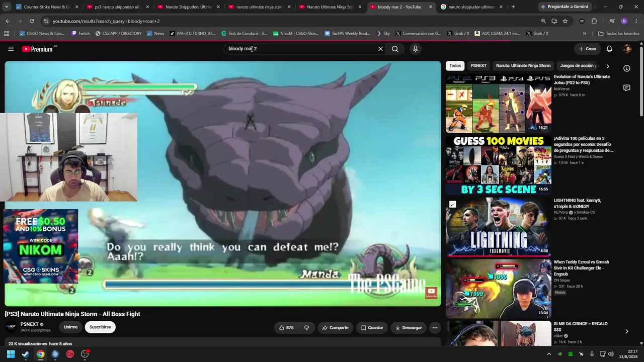Screen dimensions: 644x362
Task: Open Evolution of Naruto's Ultimate Jutsu thumbnail
Action: (x=499, y=103)
